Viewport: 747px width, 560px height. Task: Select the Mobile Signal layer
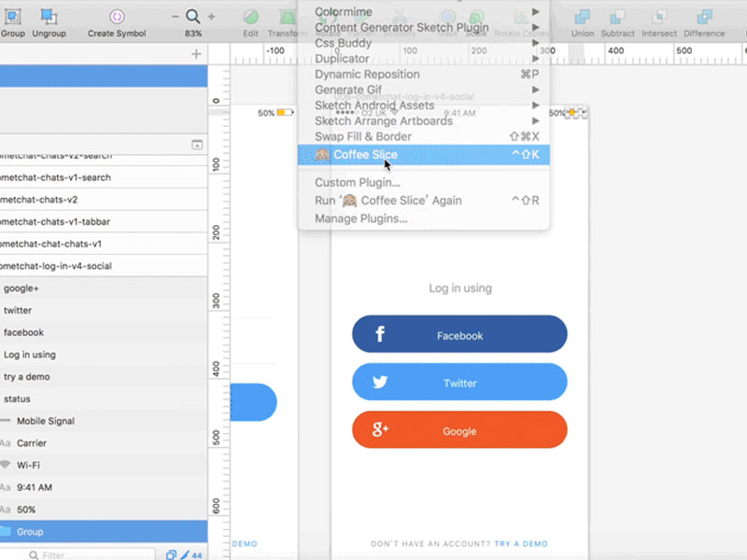(x=104, y=421)
